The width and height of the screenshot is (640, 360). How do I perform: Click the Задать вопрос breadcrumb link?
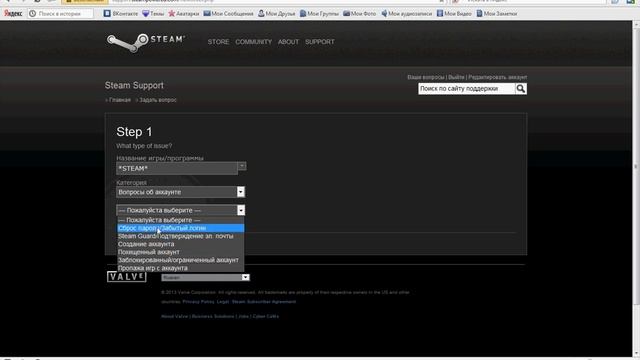point(158,100)
